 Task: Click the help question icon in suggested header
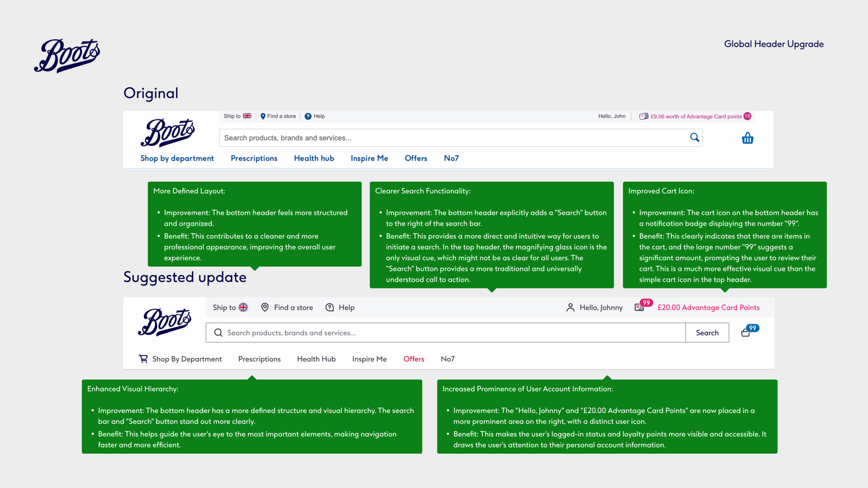coord(330,307)
